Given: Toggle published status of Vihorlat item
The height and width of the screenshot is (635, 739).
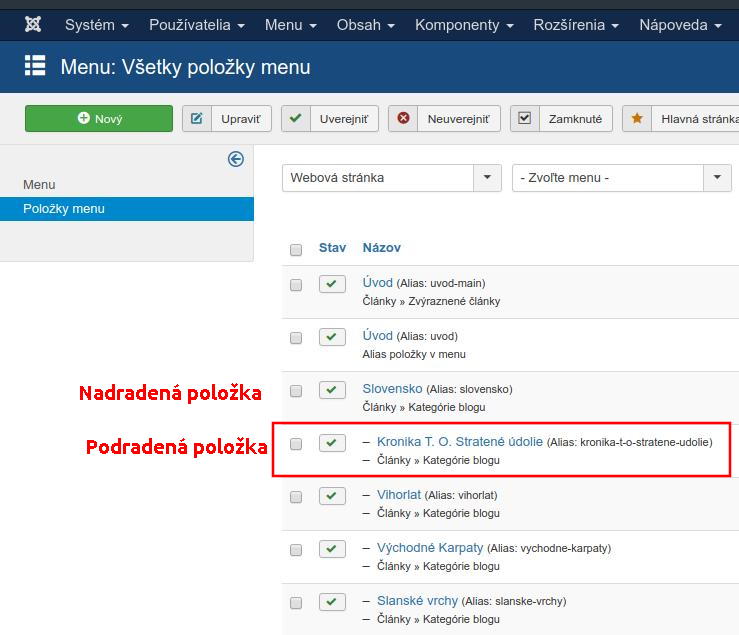Looking at the screenshot, I should (x=332, y=496).
